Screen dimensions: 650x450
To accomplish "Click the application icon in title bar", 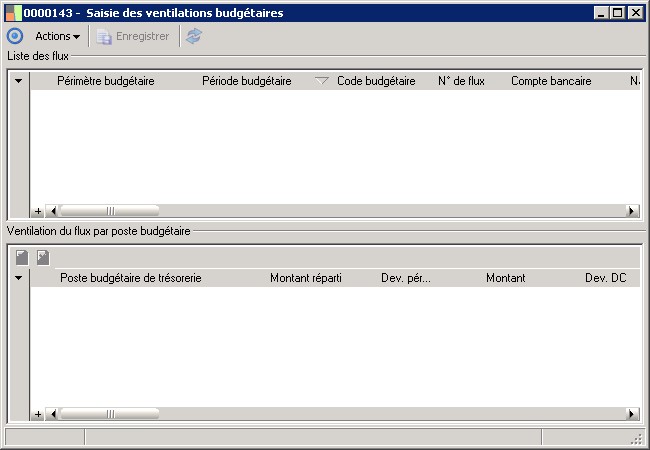I will pyautogui.click(x=14, y=13).
